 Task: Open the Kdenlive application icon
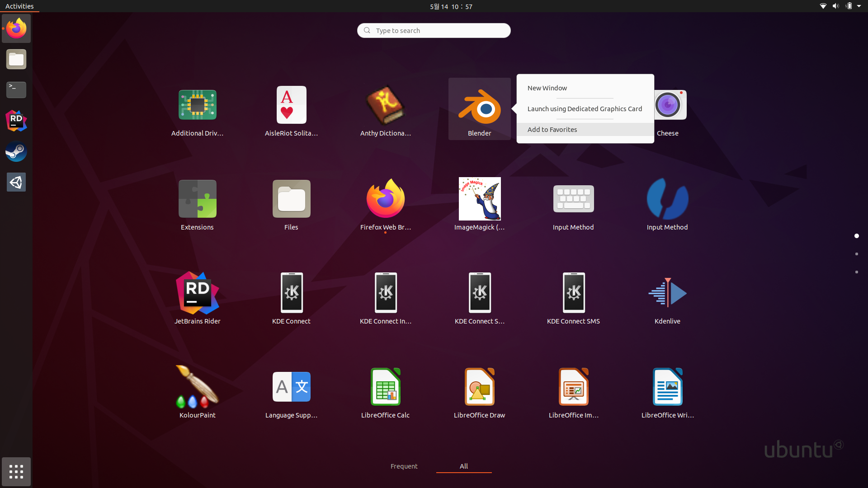pos(667,293)
